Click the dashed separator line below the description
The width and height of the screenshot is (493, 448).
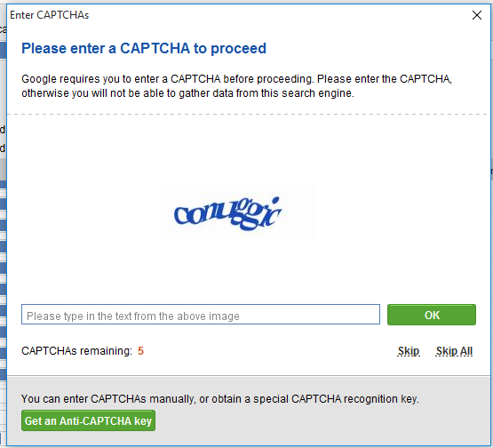pos(249,114)
